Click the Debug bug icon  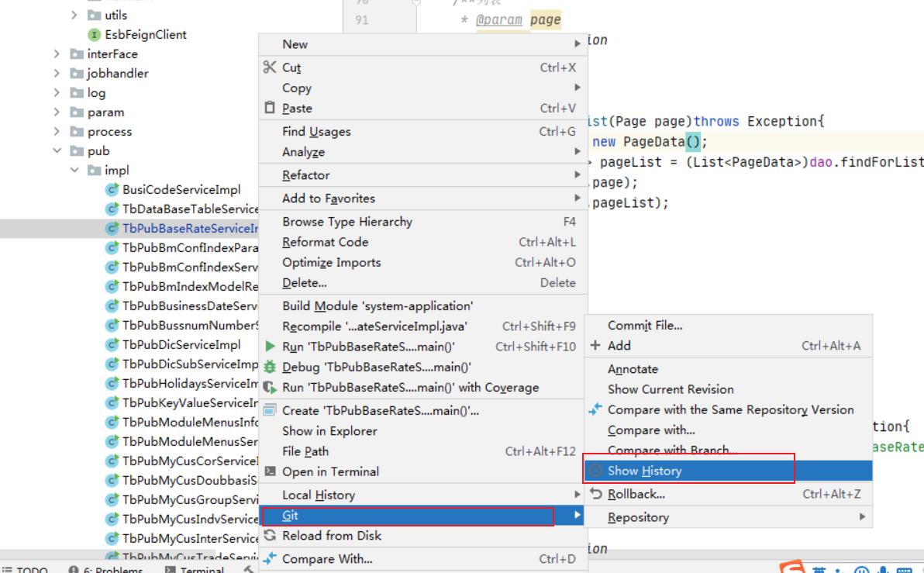tap(270, 368)
